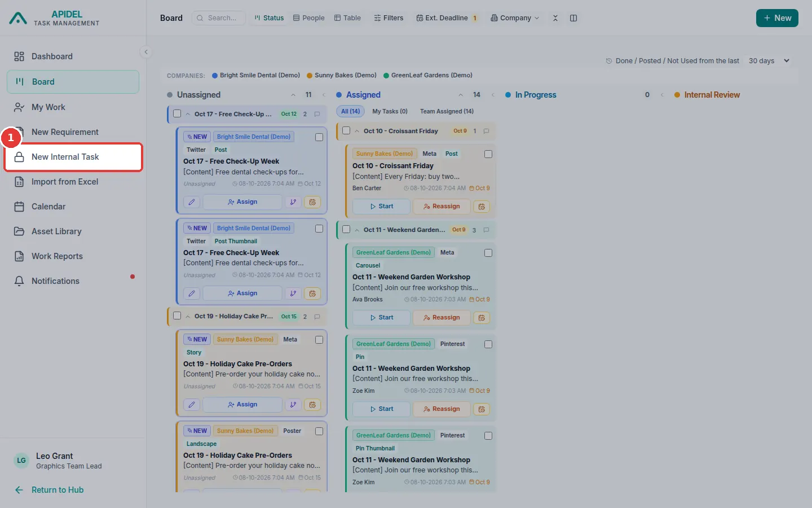Image resolution: width=812 pixels, height=508 pixels.
Task: Click the orange Sunny Bakes color dot
Action: pos(310,75)
